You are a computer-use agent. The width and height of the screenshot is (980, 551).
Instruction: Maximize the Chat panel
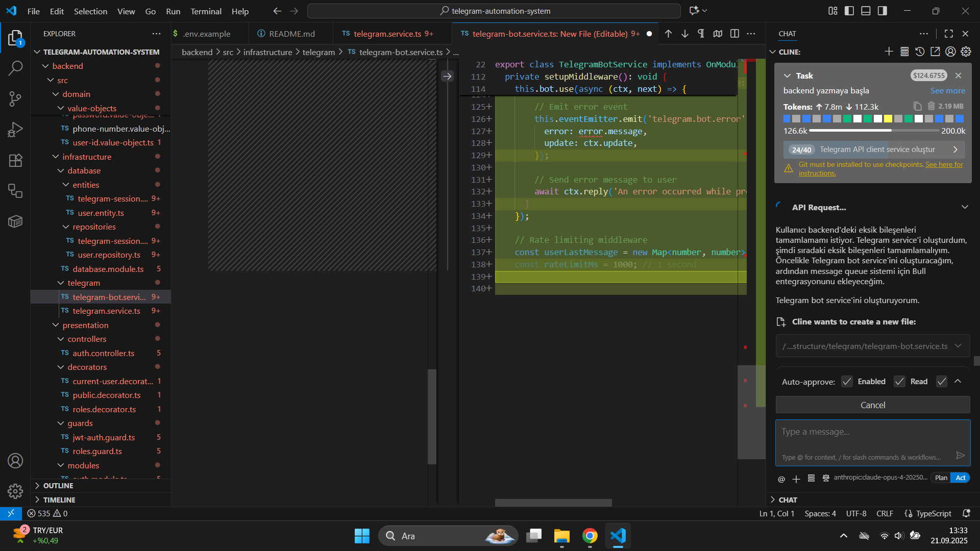click(949, 34)
